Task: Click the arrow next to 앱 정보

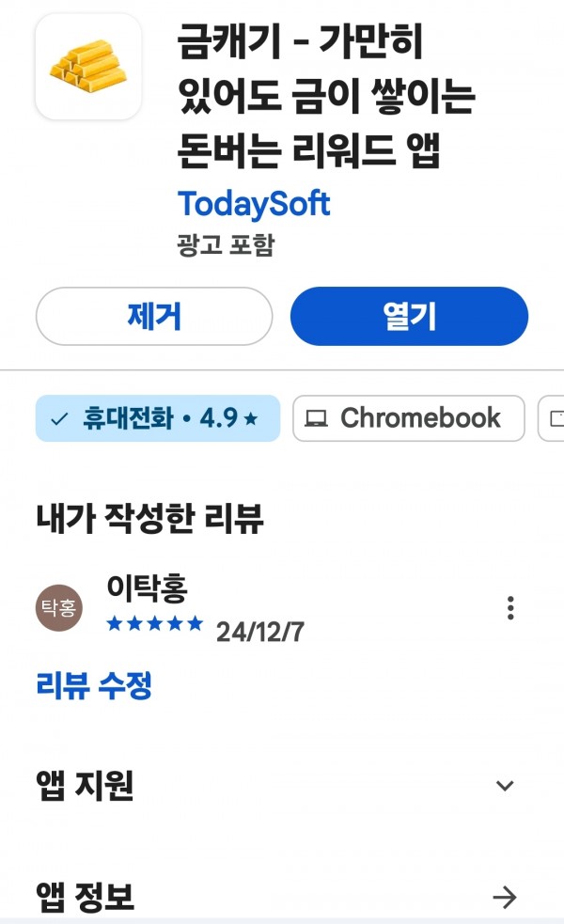Action: (505, 897)
